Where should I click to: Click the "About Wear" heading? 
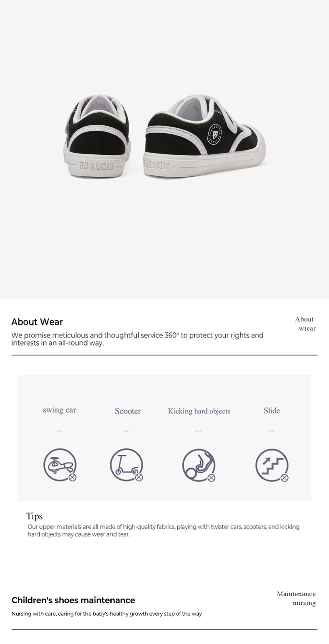[x=37, y=322]
